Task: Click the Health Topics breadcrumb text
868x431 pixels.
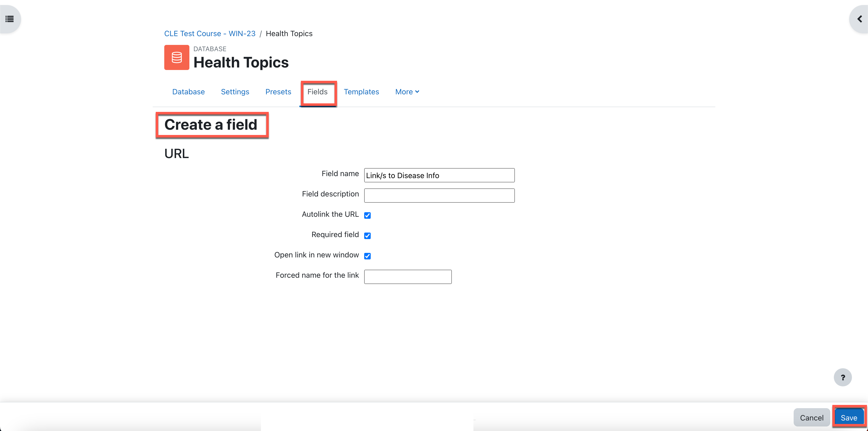Action: 289,34
